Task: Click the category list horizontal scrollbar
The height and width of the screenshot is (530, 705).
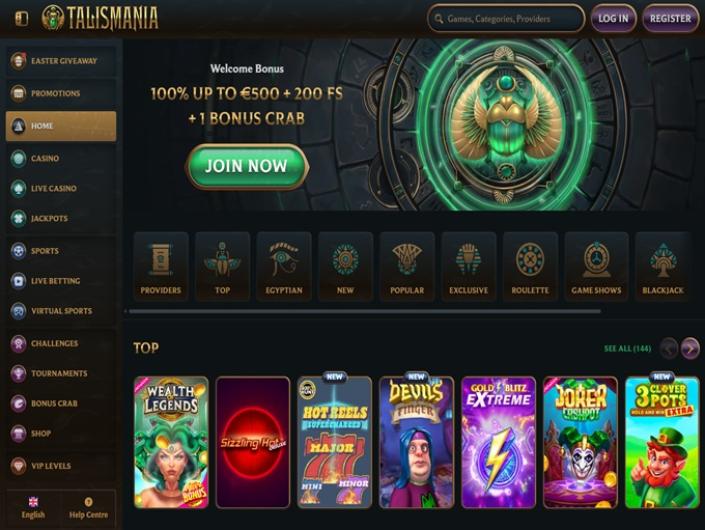Action: (365, 311)
